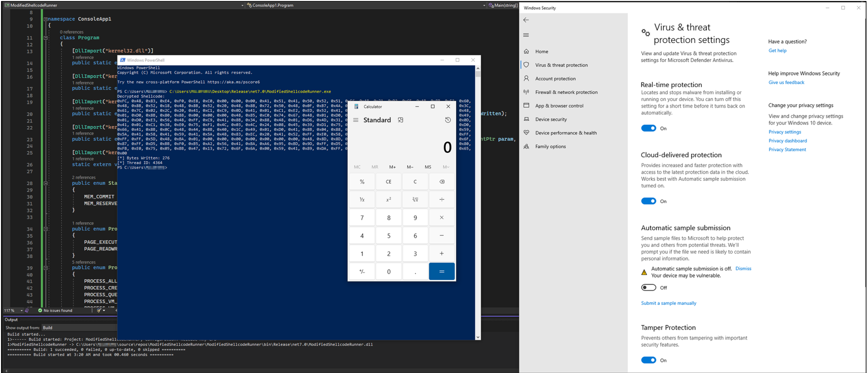Click the percent key in Calculator
Image resolution: width=868 pixels, height=373 pixels.
click(362, 181)
